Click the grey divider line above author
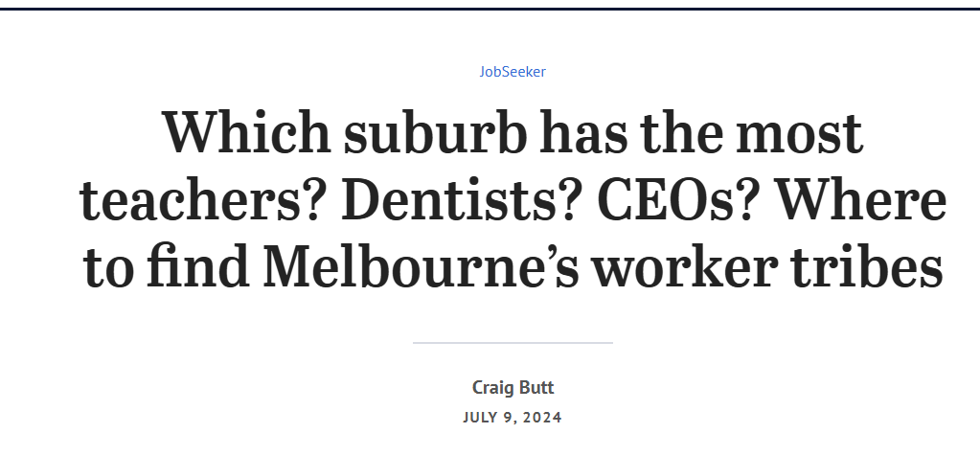 [x=513, y=342]
